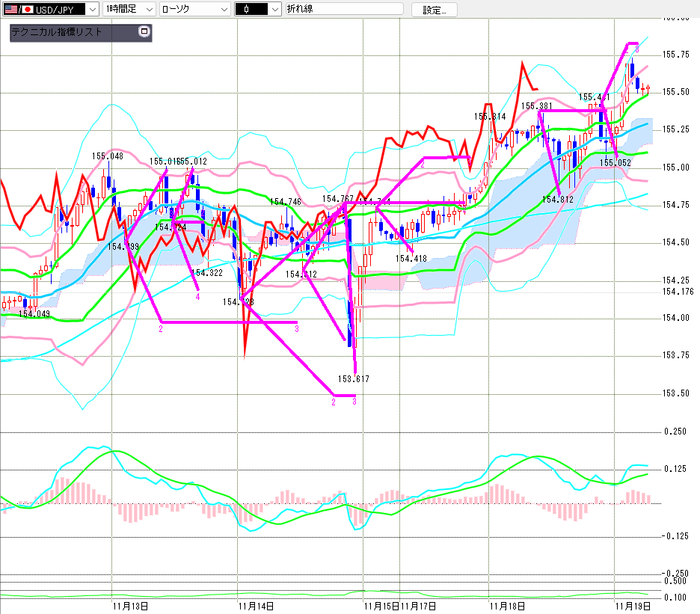Expand the 1時間足 timeframe dropdown
The width and height of the screenshot is (700, 614).
pyautogui.click(x=149, y=9)
